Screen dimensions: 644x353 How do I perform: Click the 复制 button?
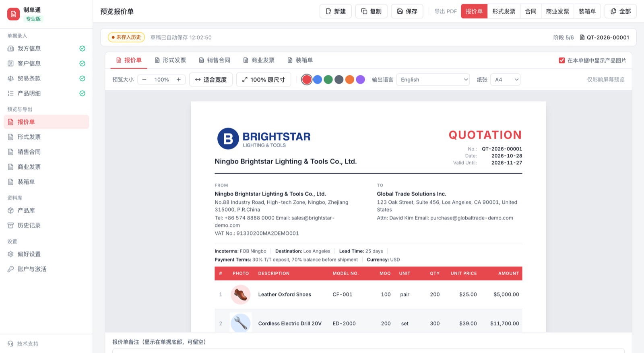point(372,11)
